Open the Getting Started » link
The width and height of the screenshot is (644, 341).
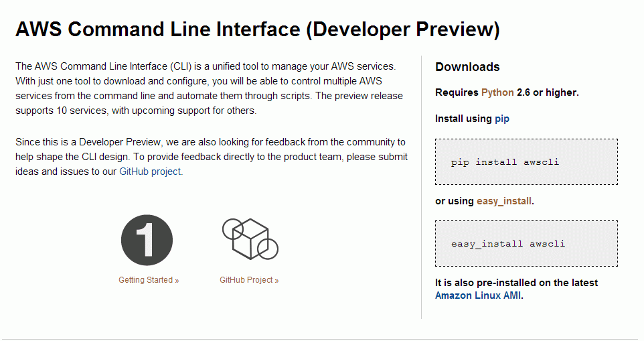tap(149, 280)
